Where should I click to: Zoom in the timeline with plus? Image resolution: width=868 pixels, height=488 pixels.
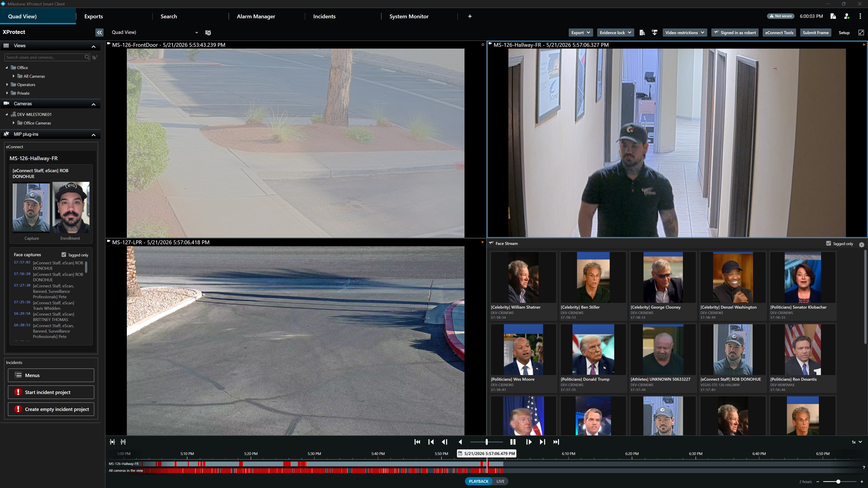pyautogui.click(x=862, y=482)
